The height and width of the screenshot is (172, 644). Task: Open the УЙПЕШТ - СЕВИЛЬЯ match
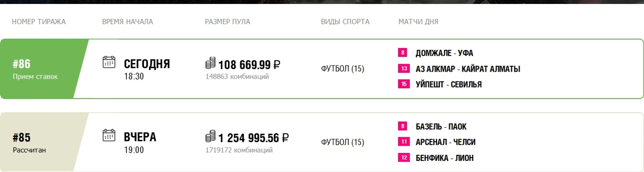click(449, 84)
